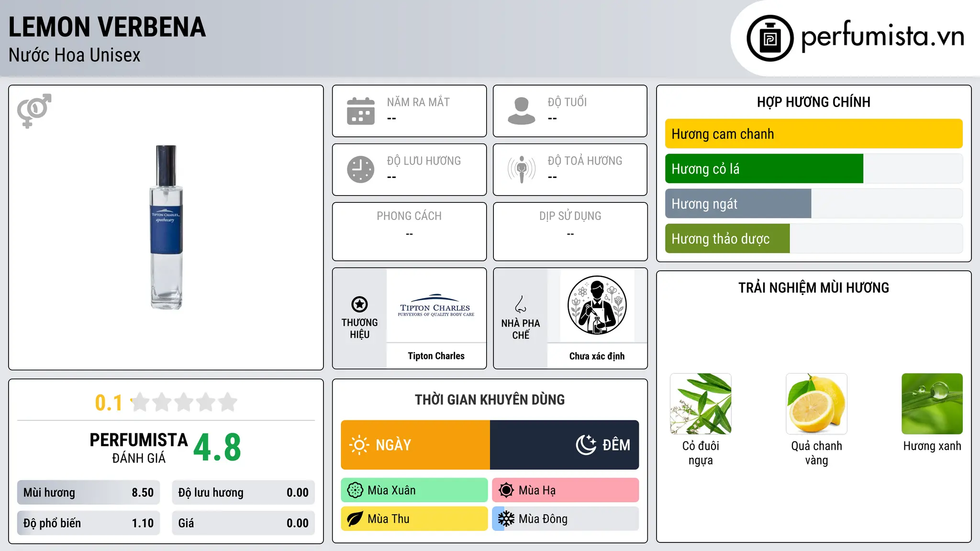Screen dimensions: 980x551
Task: Click the person icon for Độ tuổi
Action: (522, 111)
